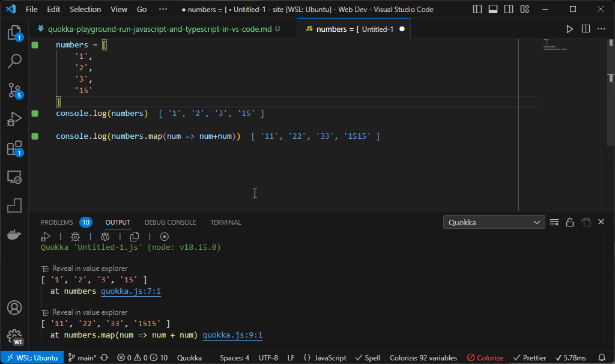Click the WSL: Ubuntu remote indicator
This screenshot has width=615, height=364.
(32, 357)
